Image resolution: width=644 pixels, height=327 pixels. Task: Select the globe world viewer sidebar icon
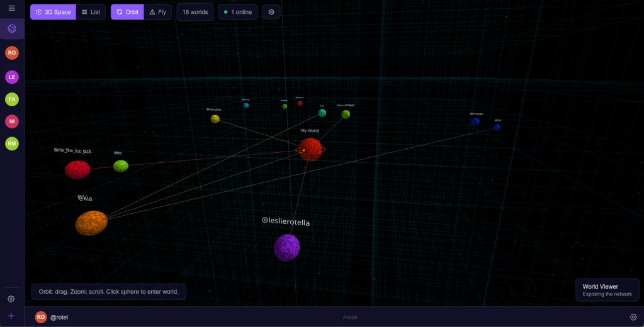(12, 29)
